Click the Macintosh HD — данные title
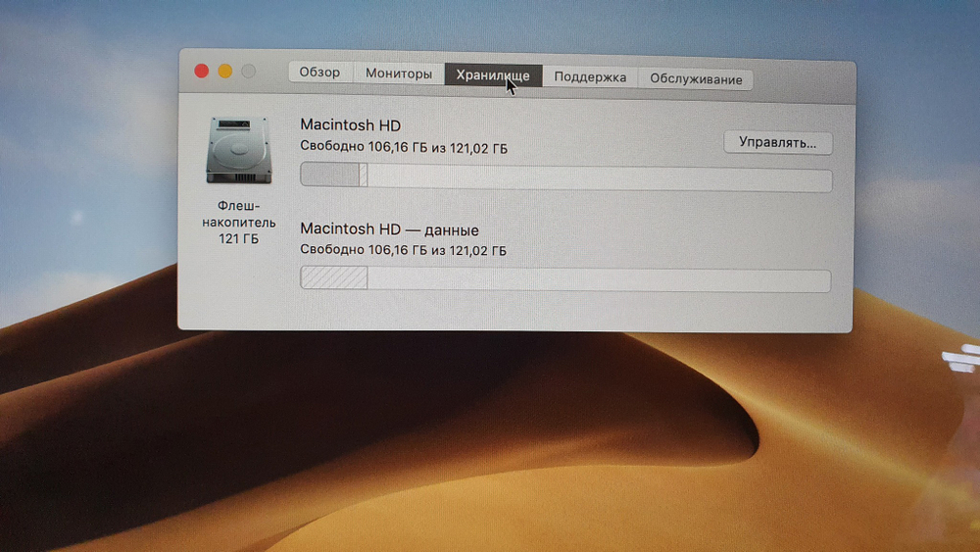980x552 pixels. (x=389, y=229)
